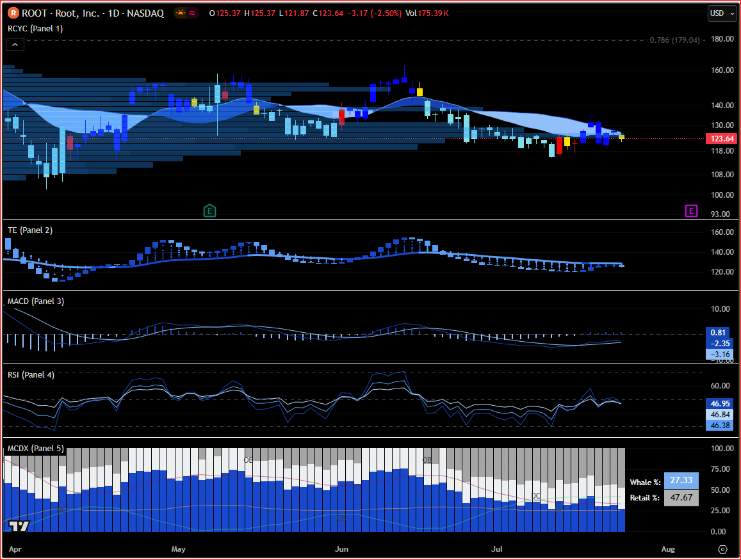Click the TradingView logo
741x560 pixels.
[20, 525]
